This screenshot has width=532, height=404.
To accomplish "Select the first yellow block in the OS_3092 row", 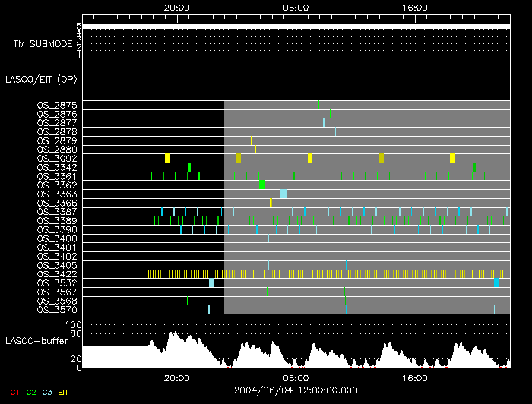I will tap(168, 158).
